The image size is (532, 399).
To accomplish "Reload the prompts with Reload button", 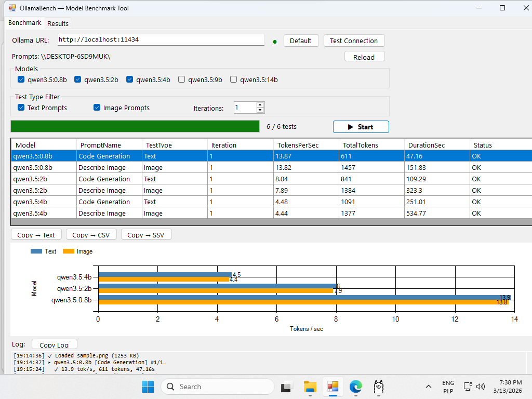I will point(364,57).
